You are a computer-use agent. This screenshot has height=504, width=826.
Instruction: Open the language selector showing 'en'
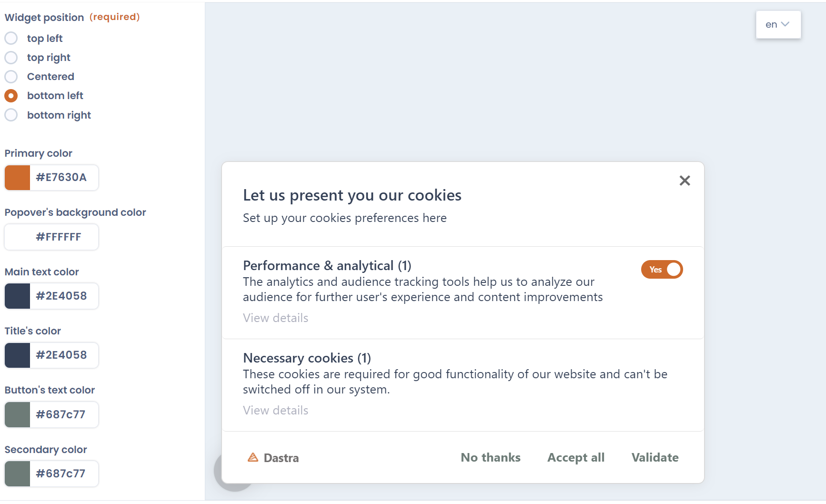777,24
